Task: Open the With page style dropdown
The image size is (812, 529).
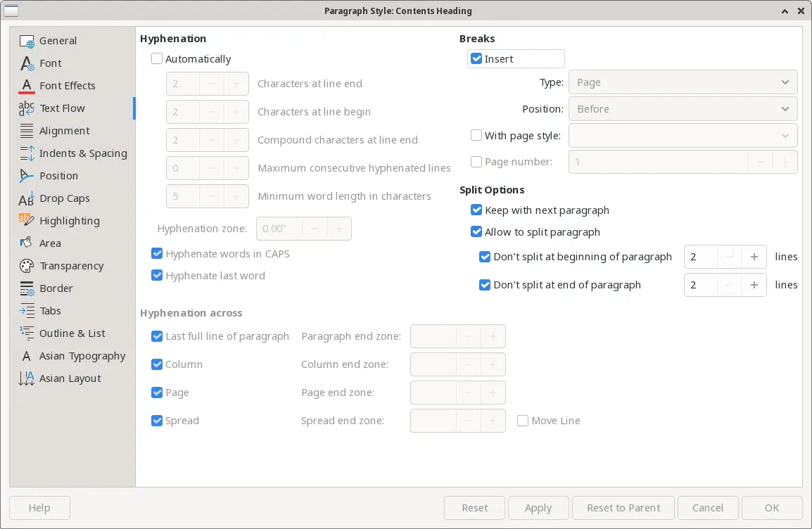Action: coord(683,136)
